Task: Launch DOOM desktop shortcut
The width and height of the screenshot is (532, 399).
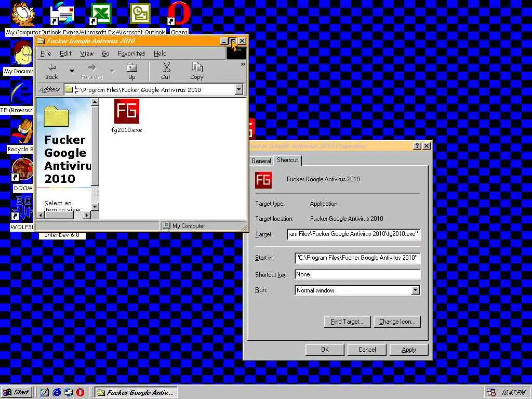Action: click(x=22, y=175)
